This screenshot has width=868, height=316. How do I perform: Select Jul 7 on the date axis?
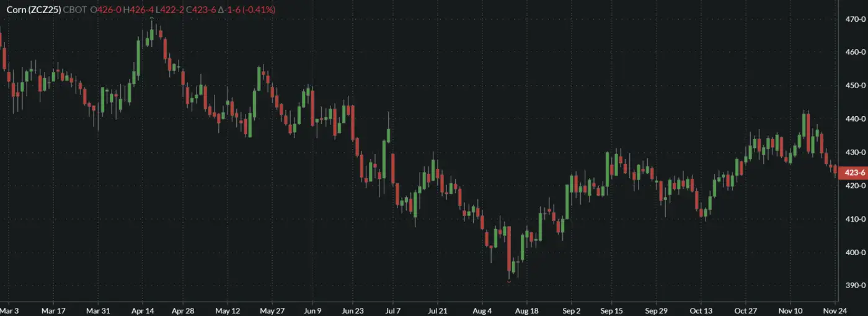pos(394,310)
